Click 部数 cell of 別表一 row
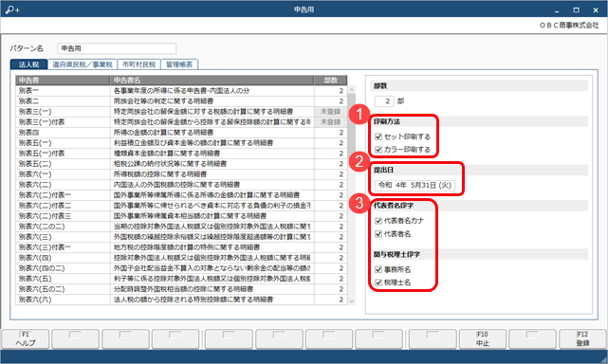 coord(330,91)
